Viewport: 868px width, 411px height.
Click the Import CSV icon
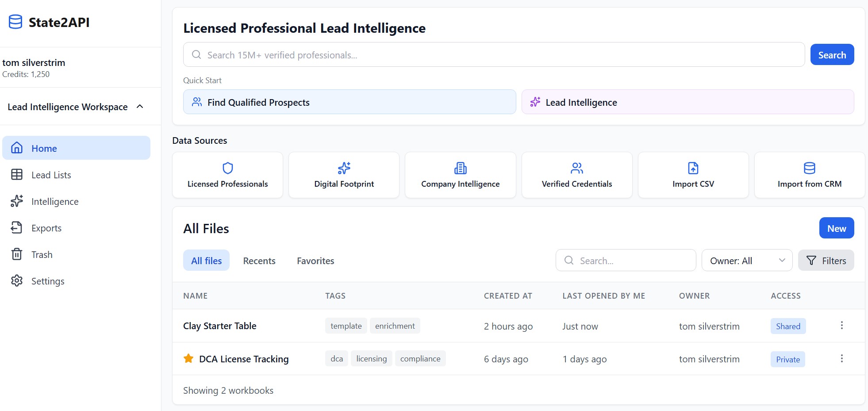[693, 168]
